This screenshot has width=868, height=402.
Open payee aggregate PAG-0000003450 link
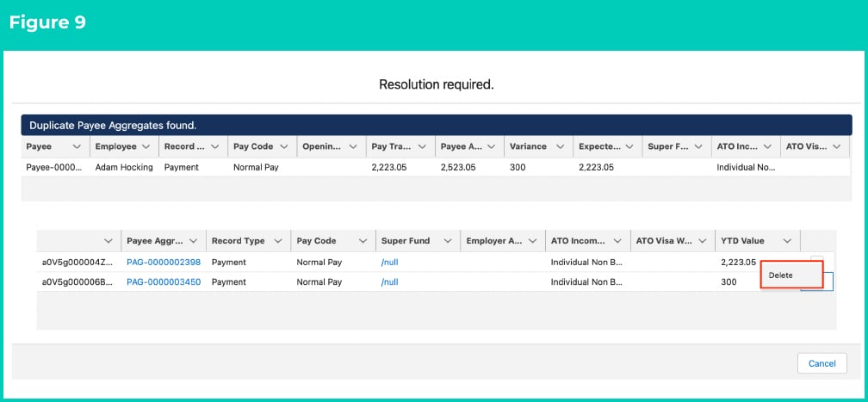164,281
